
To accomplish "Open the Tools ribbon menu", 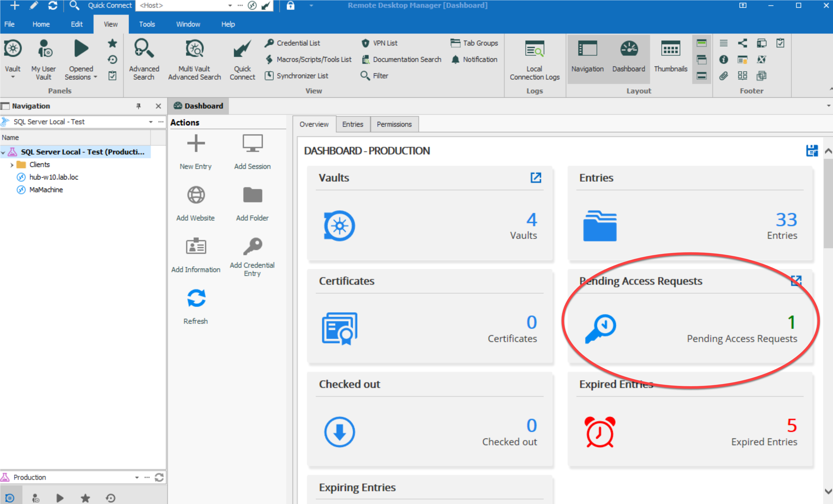I will [147, 24].
